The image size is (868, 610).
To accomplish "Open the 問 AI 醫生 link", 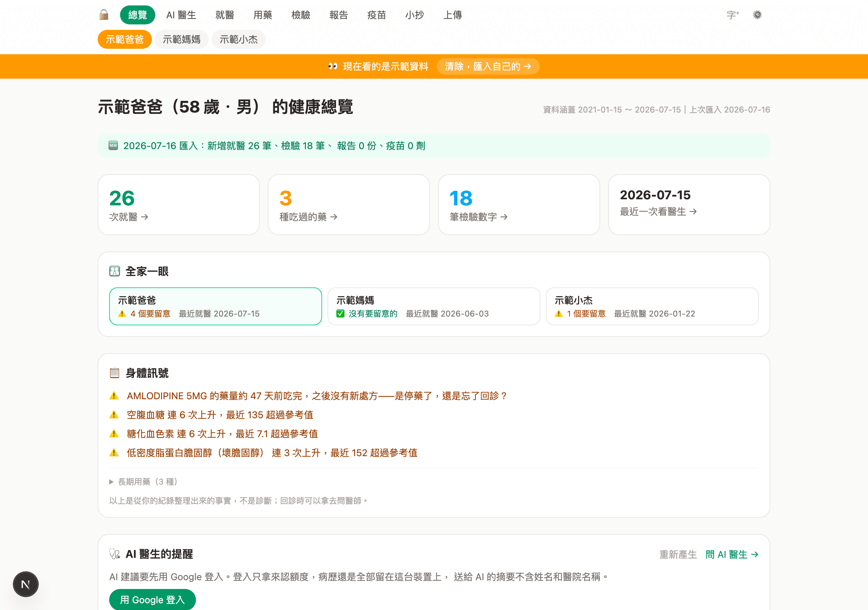I will tap(732, 554).
